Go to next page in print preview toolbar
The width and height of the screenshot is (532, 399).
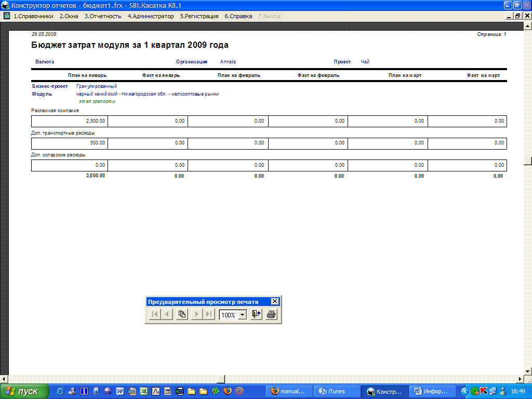197,314
